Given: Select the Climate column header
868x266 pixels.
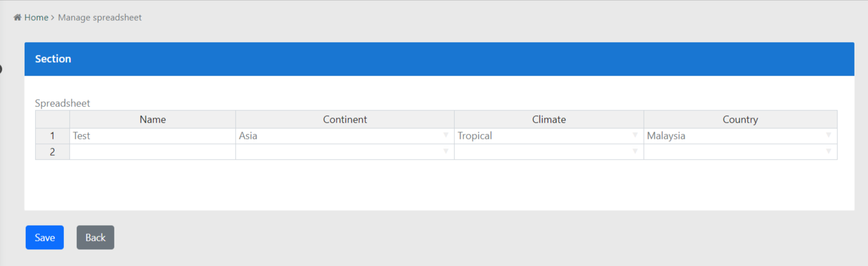Looking at the screenshot, I should (x=549, y=119).
